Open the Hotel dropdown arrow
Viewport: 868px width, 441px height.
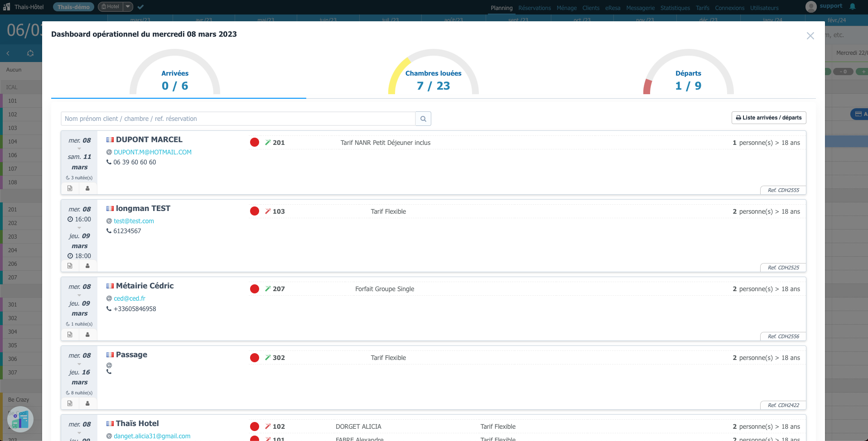click(x=128, y=7)
